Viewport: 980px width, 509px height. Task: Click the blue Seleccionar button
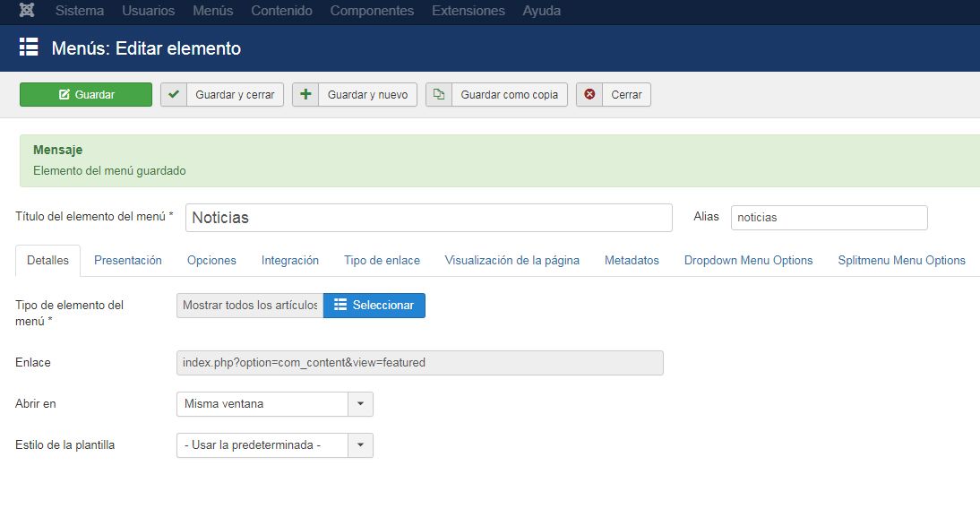pos(374,306)
